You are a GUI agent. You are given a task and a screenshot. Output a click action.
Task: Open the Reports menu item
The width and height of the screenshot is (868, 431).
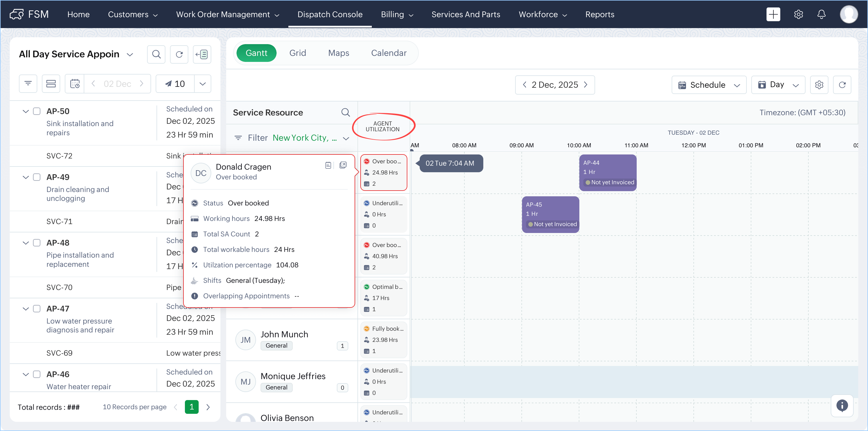[599, 14]
